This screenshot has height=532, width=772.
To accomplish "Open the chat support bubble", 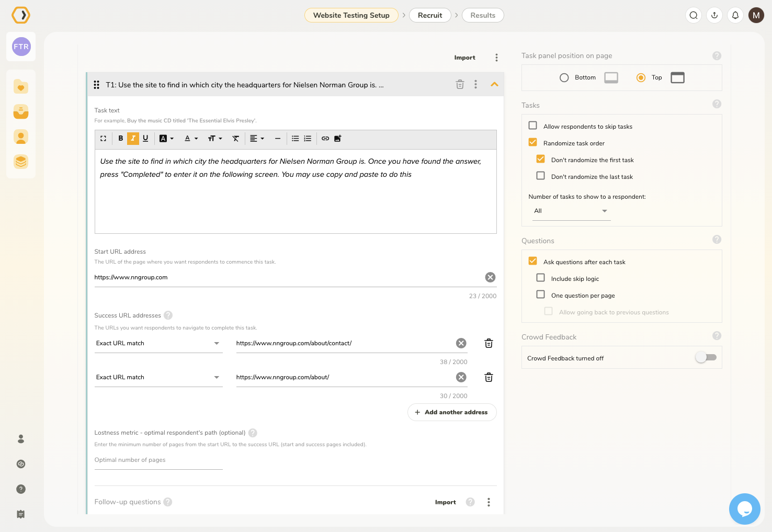I will click(x=745, y=509).
